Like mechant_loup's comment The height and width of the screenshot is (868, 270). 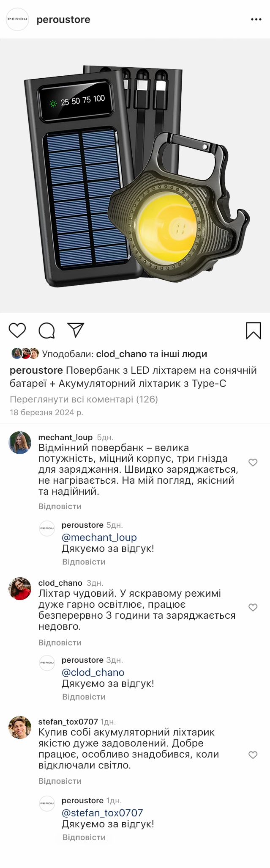coord(253,463)
